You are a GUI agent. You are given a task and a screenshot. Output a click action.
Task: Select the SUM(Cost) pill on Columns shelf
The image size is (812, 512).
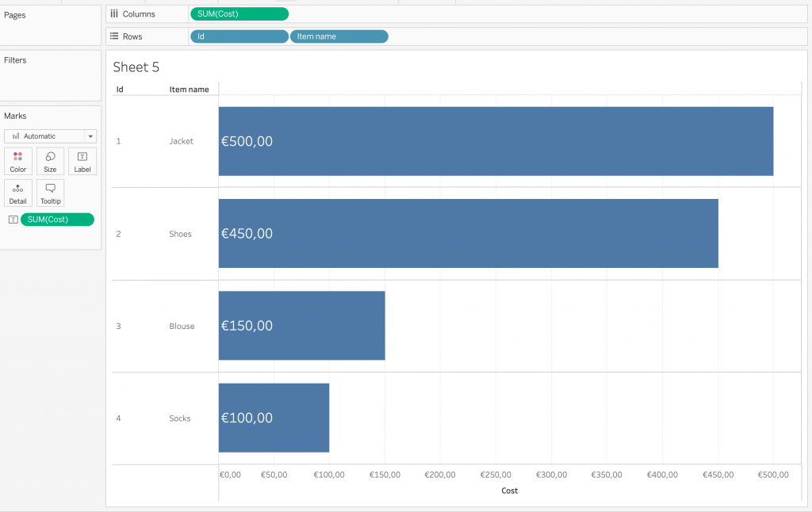coord(239,13)
